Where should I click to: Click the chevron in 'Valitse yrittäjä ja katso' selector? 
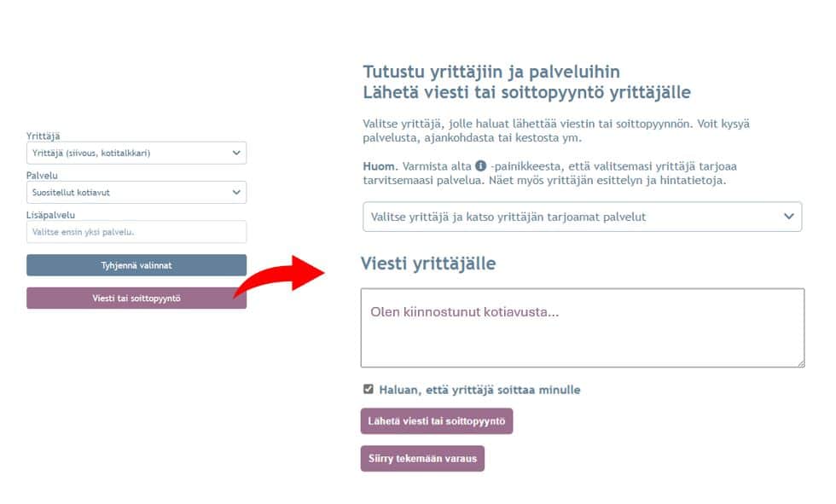click(x=788, y=217)
